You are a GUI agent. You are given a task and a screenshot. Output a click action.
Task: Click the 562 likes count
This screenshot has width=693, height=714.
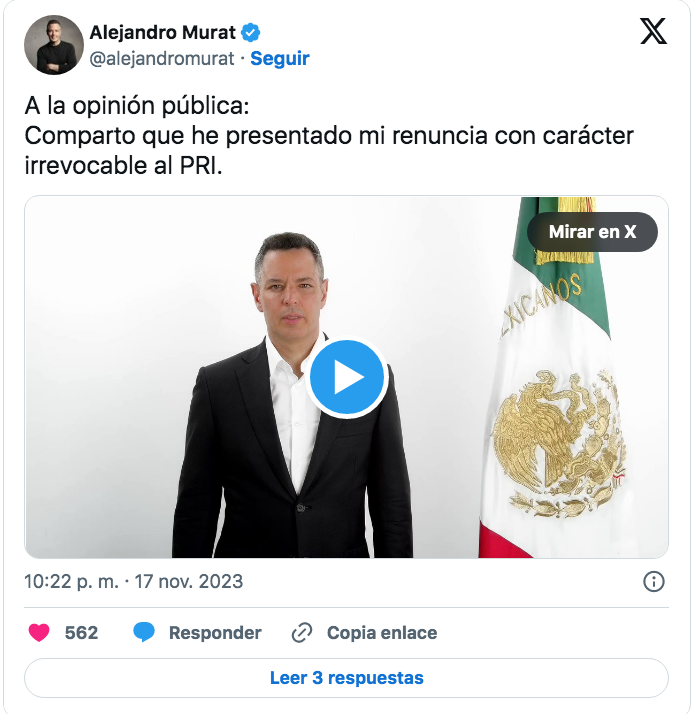[81, 633]
